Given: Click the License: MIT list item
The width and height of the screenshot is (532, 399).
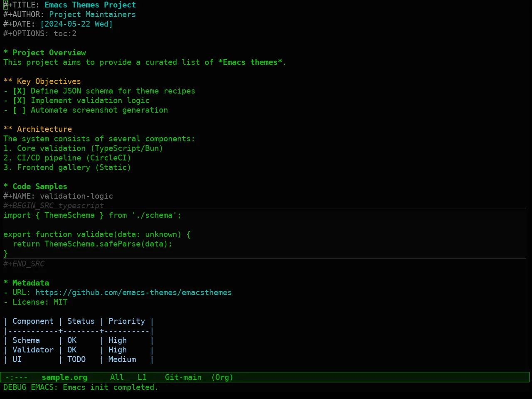Looking at the screenshot, I should coord(35,302).
